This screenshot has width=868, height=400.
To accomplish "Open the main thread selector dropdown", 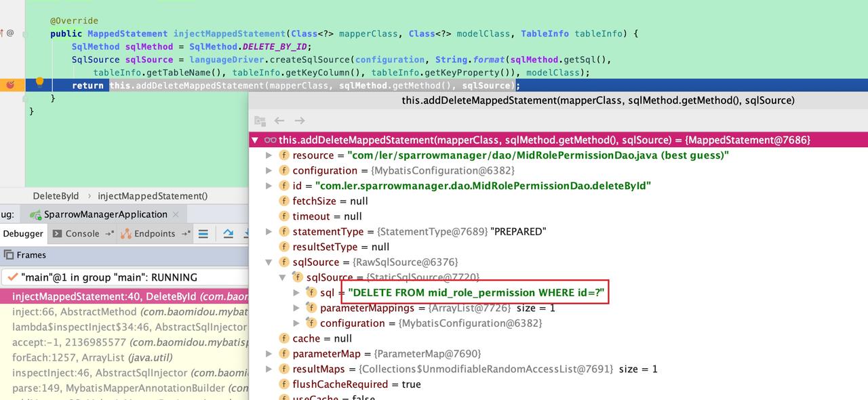I will pyautogui.click(x=125, y=277).
